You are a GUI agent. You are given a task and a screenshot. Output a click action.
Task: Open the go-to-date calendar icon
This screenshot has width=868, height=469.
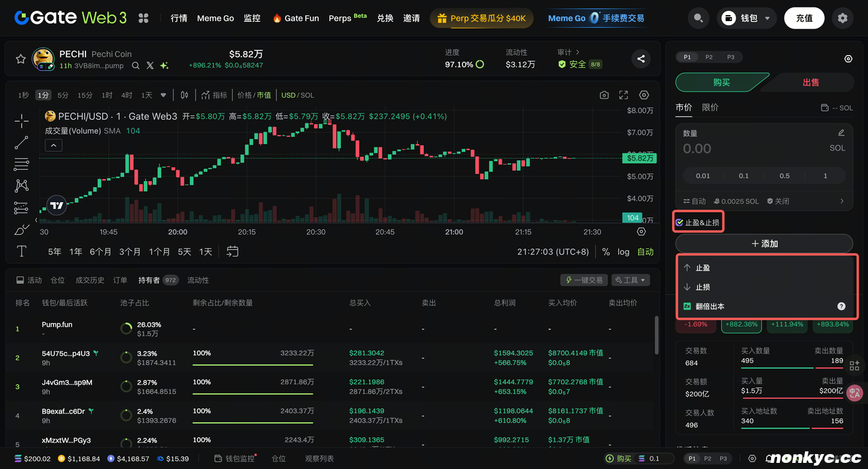pyautogui.click(x=233, y=251)
